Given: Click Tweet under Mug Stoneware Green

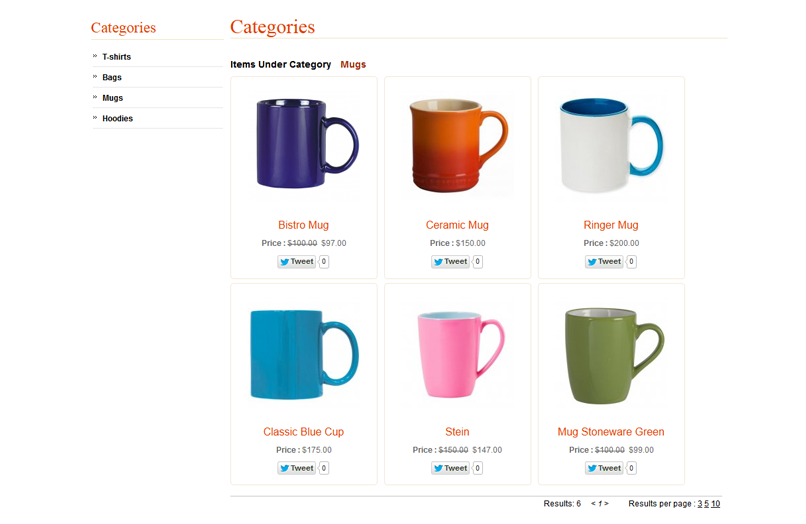Looking at the screenshot, I should 604,468.
